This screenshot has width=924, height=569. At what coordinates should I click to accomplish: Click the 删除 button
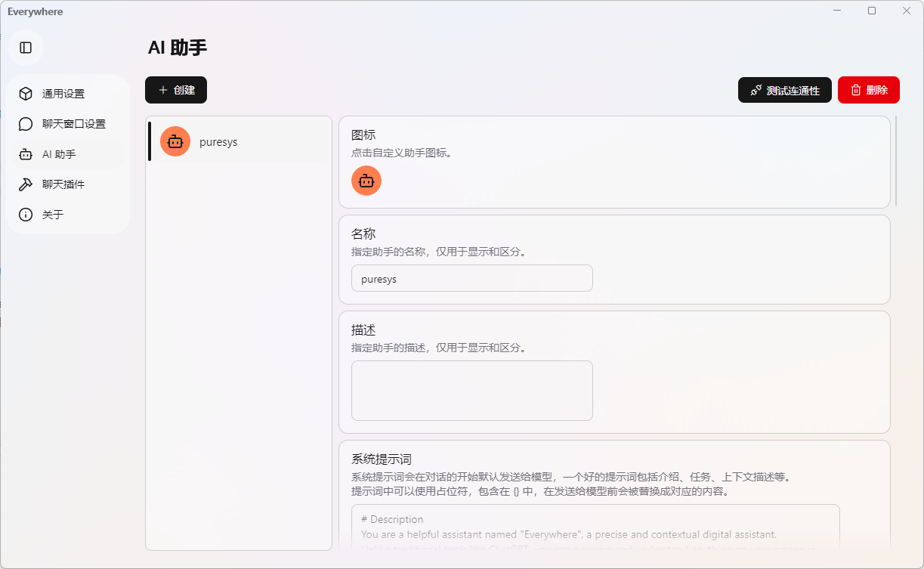pos(868,90)
